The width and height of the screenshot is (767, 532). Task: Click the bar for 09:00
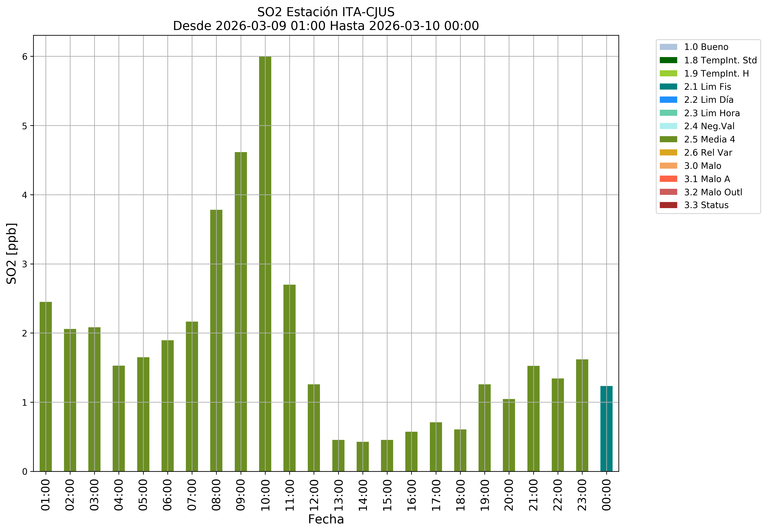tap(241, 312)
